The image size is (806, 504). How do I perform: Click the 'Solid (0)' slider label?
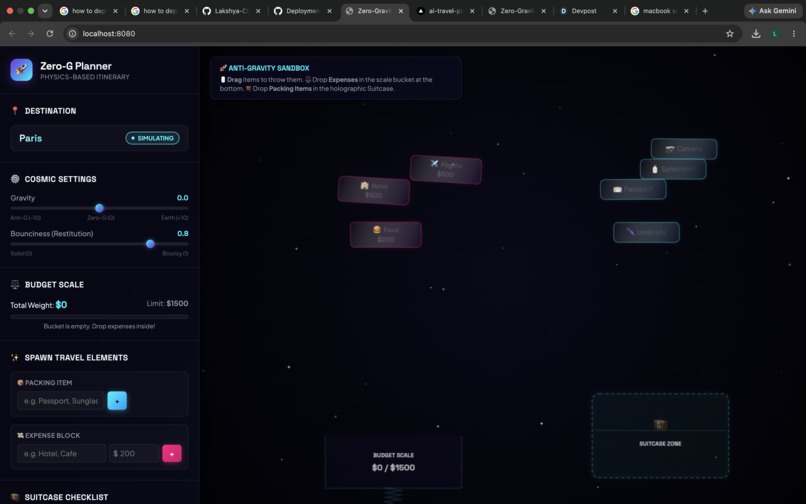[21, 254]
